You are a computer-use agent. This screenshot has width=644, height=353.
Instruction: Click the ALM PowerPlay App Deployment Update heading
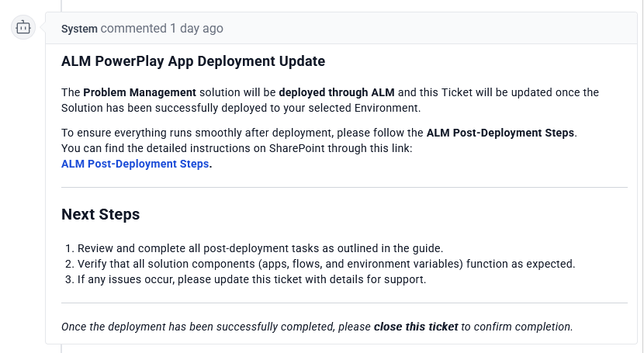(x=192, y=61)
